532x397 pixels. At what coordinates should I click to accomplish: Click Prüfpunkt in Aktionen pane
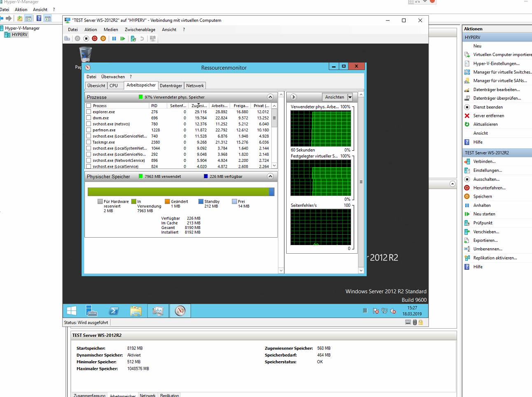(483, 223)
